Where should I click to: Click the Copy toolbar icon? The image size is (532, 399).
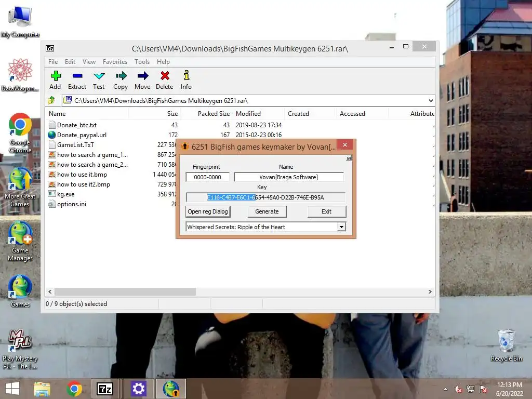point(121,76)
